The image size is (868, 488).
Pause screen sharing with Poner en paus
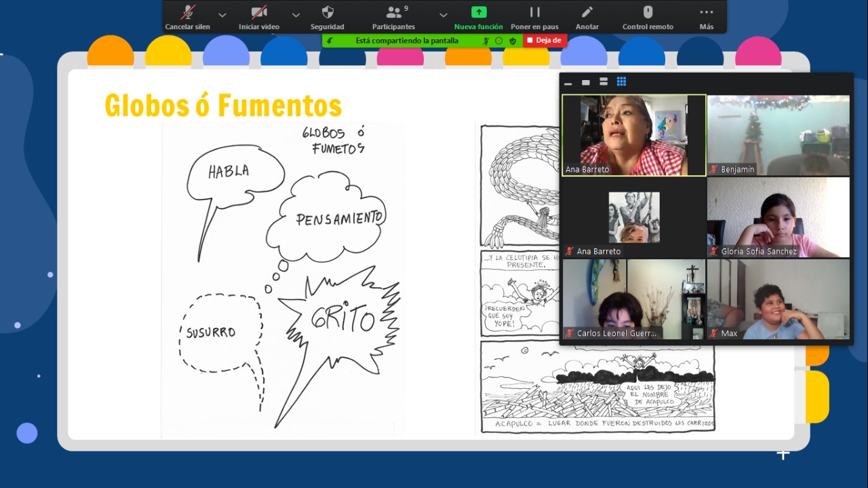click(534, 17)
